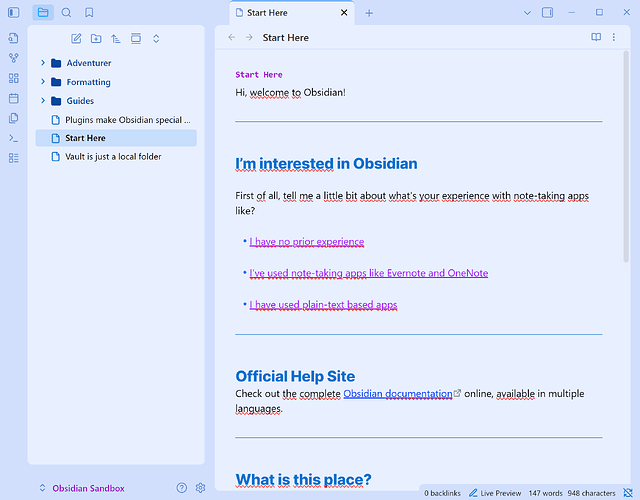Change sort order in file explorer
Screen dimensions: 640x500
click(x=116, y=38)
